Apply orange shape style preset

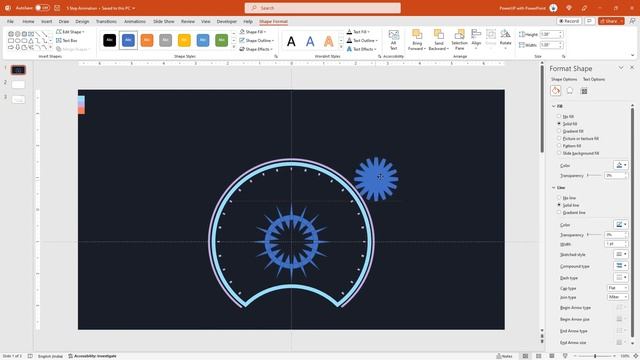pyautogui.click(x=147, y=40)
